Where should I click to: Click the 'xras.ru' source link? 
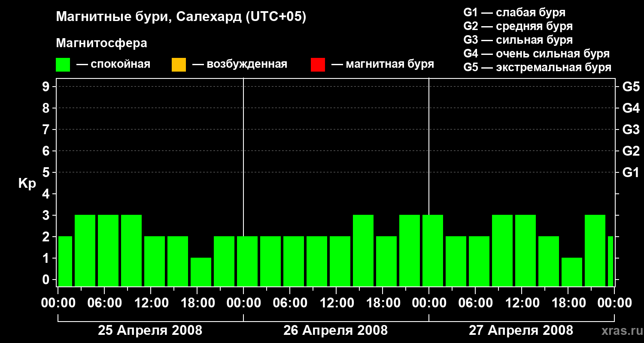coord(621,331)
